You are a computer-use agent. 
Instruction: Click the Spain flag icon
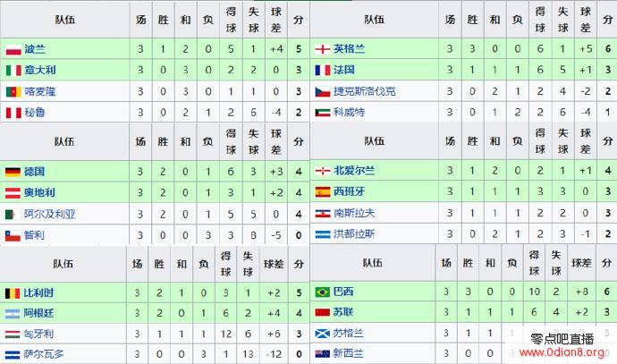pyautogui.click(x=323, y=192)
